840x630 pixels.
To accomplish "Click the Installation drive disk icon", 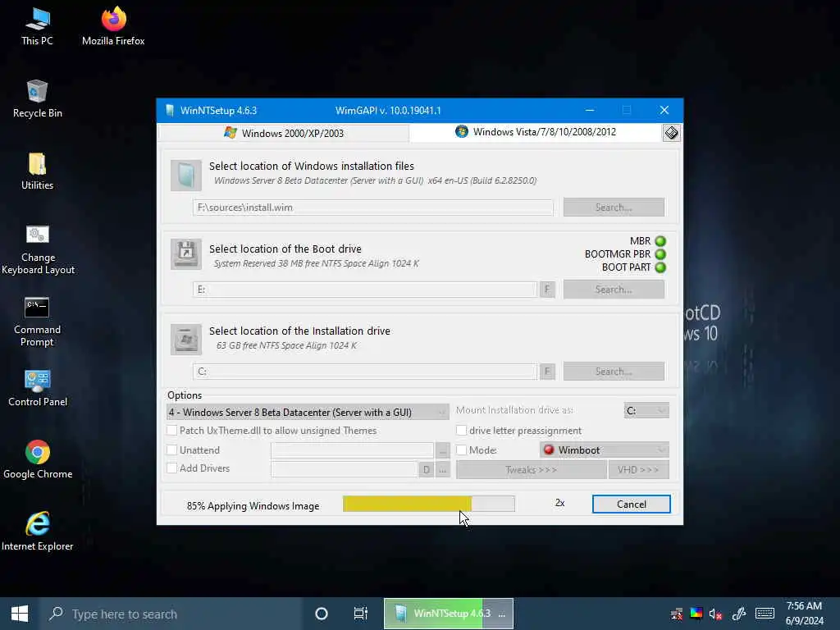I will pos(186,339).
